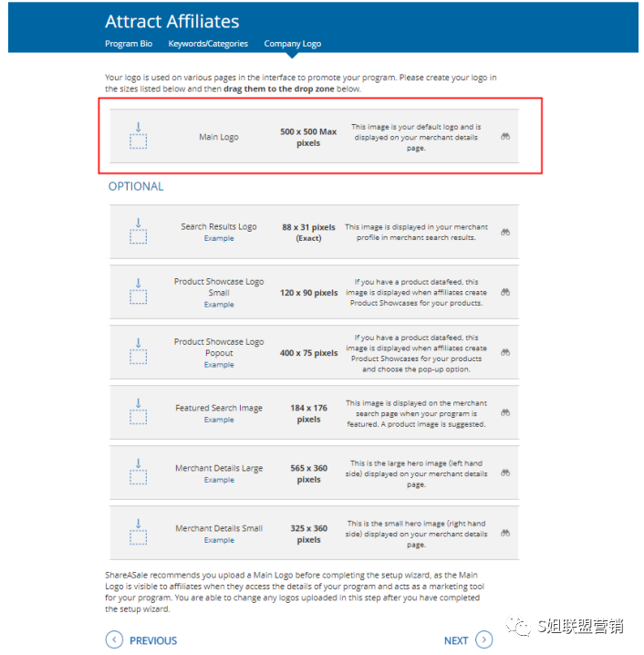
Task: Click the Merchant Details Small label
Action: [219, 528]
